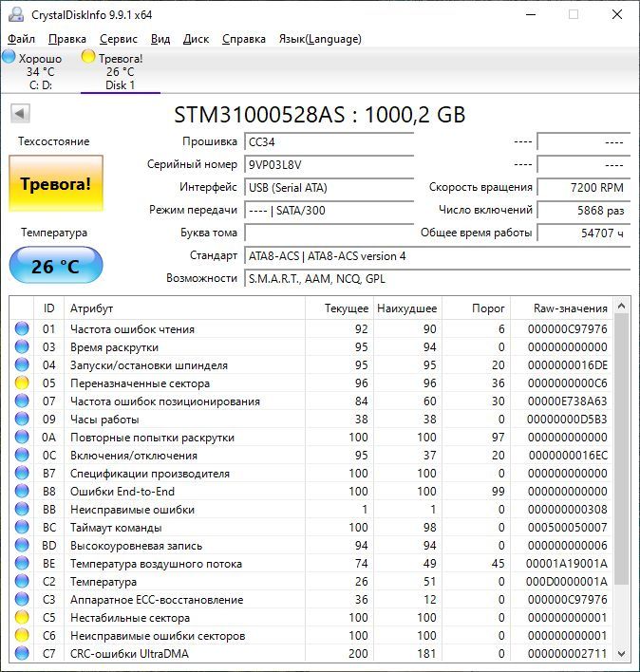Viewport: 640px width, 672px height.
Task: Click the status icon for CRC-ошибки UltraDMA
Action: [x=22, y=653]
